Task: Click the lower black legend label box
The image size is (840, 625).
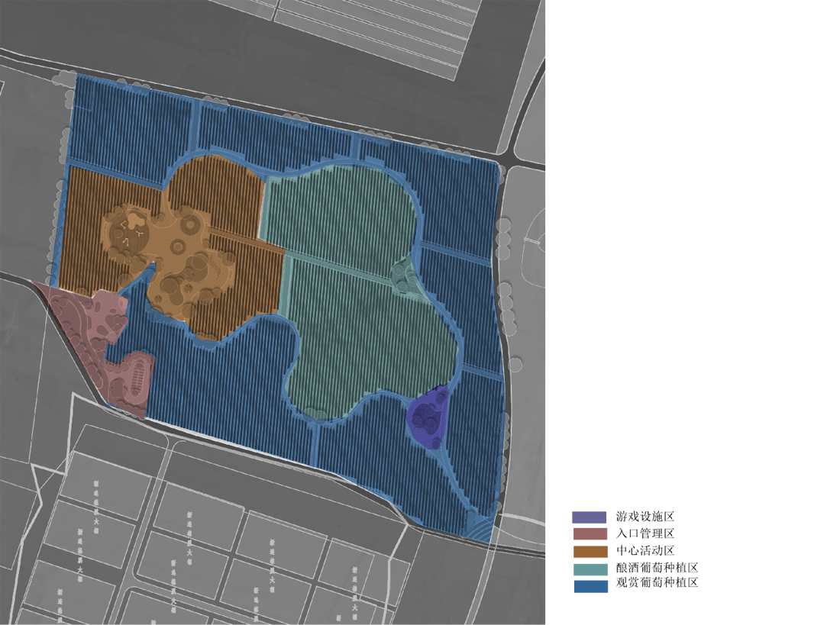Action: coord(655,569)
